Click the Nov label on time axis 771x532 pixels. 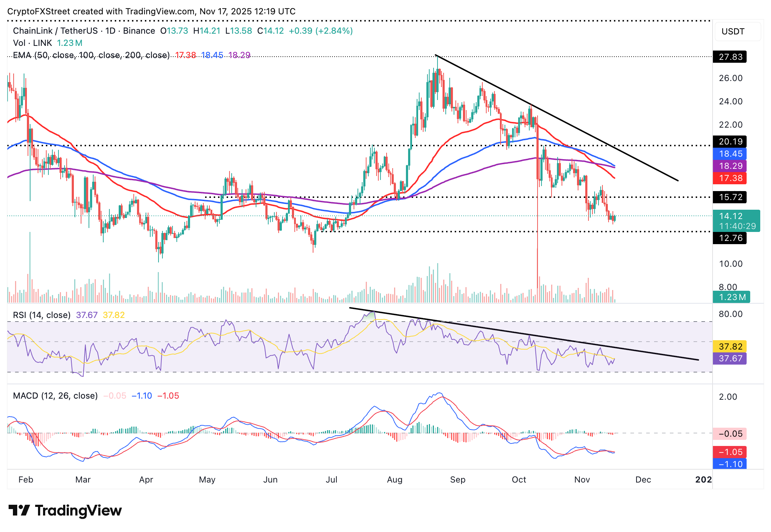(x=582, y=480)
